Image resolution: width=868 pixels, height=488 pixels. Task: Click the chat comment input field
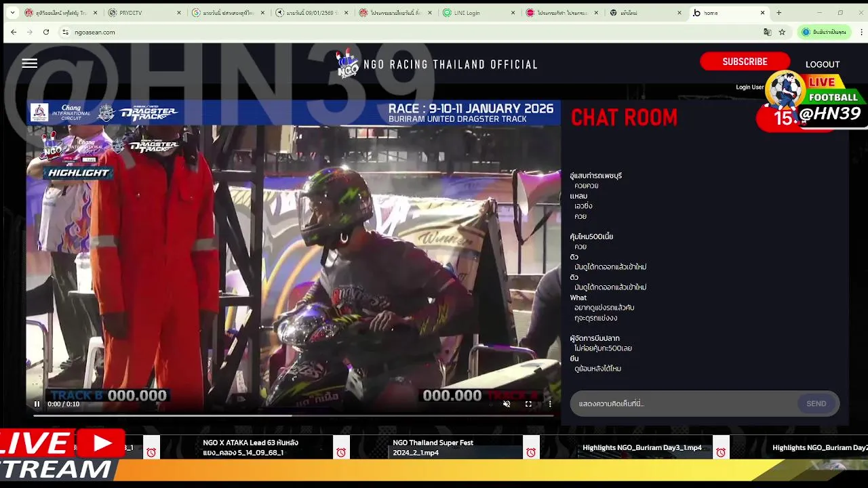pyautogui.click(x=684, y=403)
